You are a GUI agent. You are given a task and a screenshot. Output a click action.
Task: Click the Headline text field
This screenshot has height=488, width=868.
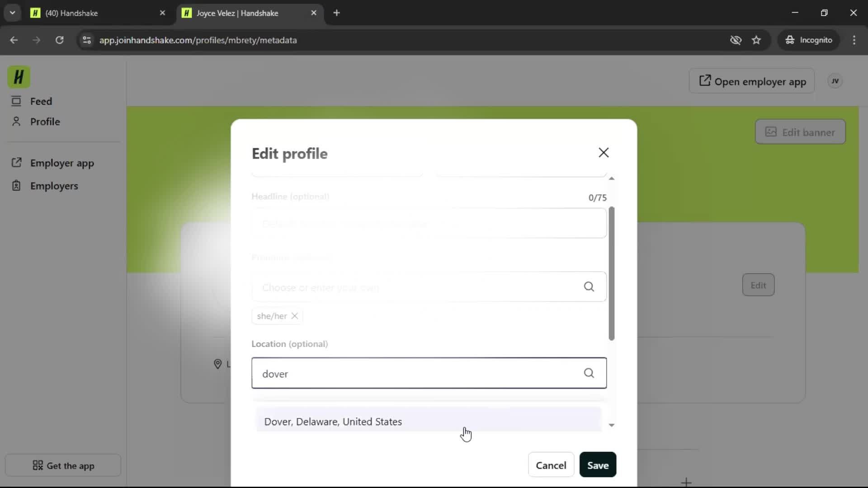point(429,223)
